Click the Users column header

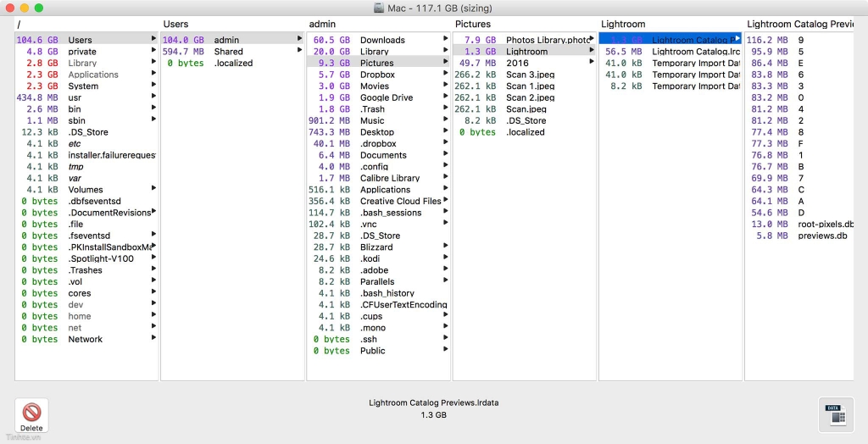tap(175, 24)
